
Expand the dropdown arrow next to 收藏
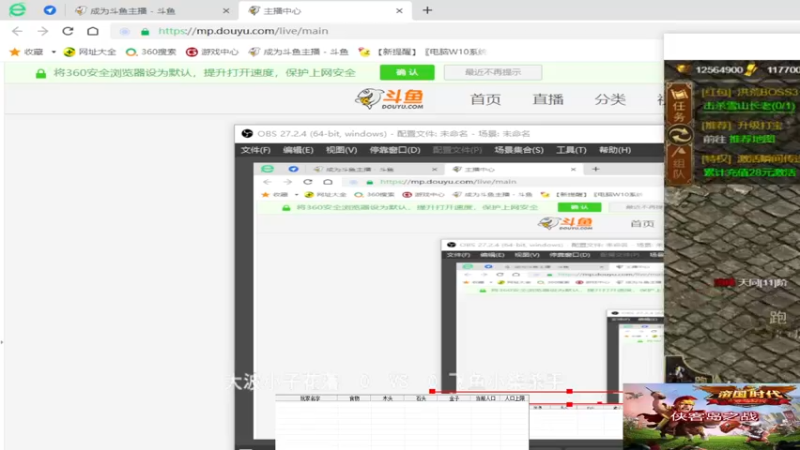(x=54, y=52)
